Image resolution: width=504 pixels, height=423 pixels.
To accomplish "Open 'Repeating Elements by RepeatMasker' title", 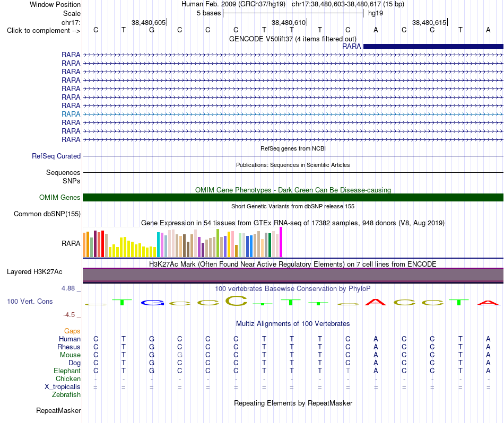I will pyautogui.click(x=293, y=403).
